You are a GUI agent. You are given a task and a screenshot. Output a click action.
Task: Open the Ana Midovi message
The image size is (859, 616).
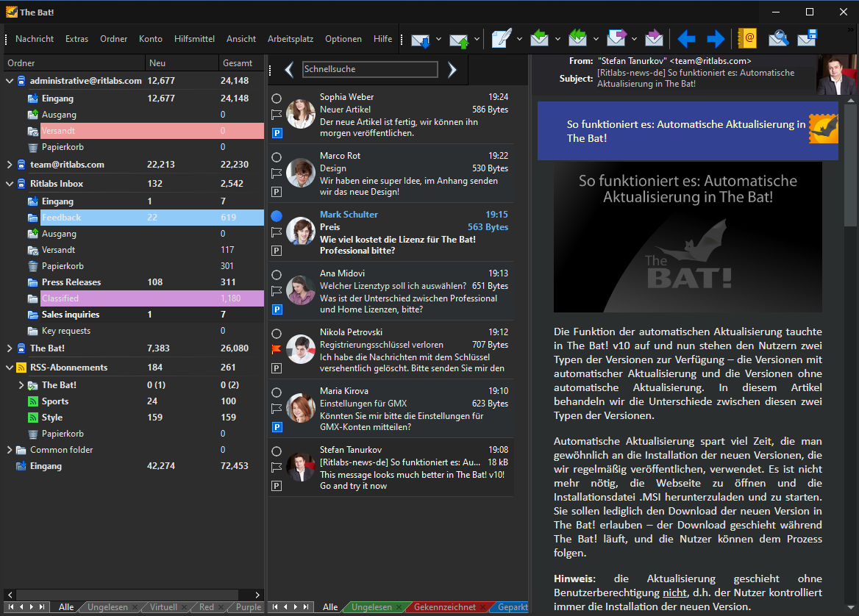[391, 291]
